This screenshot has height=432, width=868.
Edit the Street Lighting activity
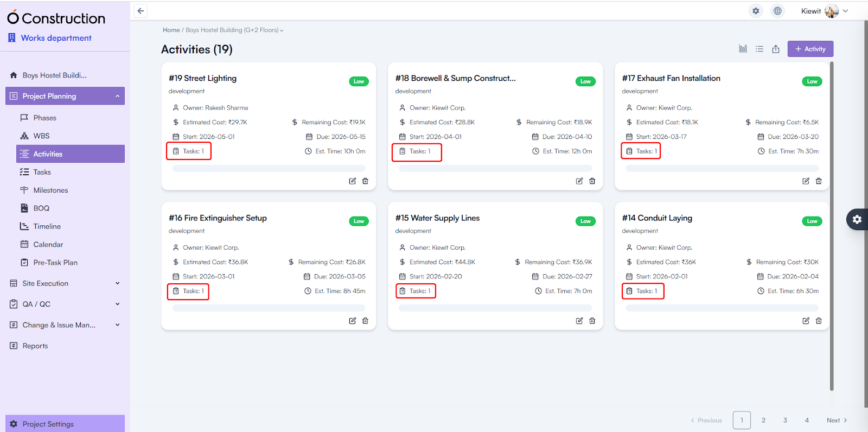coord(353,181)
